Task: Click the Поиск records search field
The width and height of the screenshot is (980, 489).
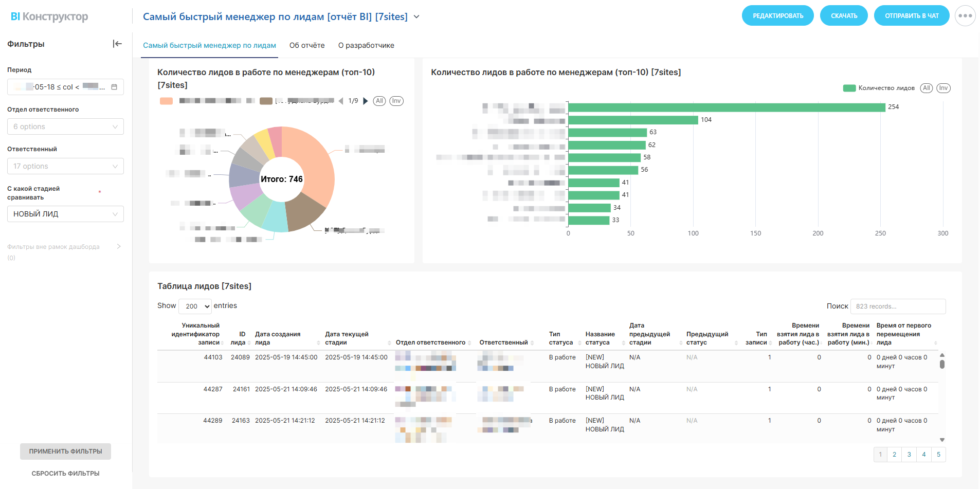Action: click(x=898, y=306)
